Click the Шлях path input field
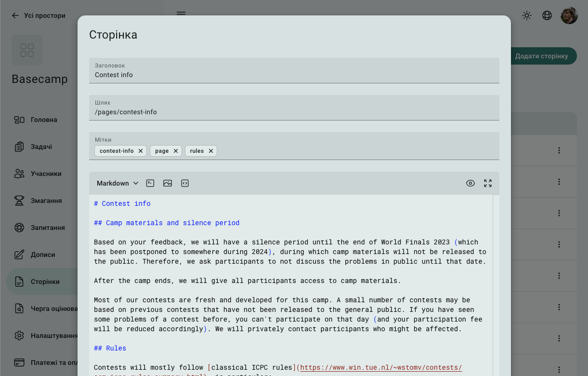 (x=294, y=112)
